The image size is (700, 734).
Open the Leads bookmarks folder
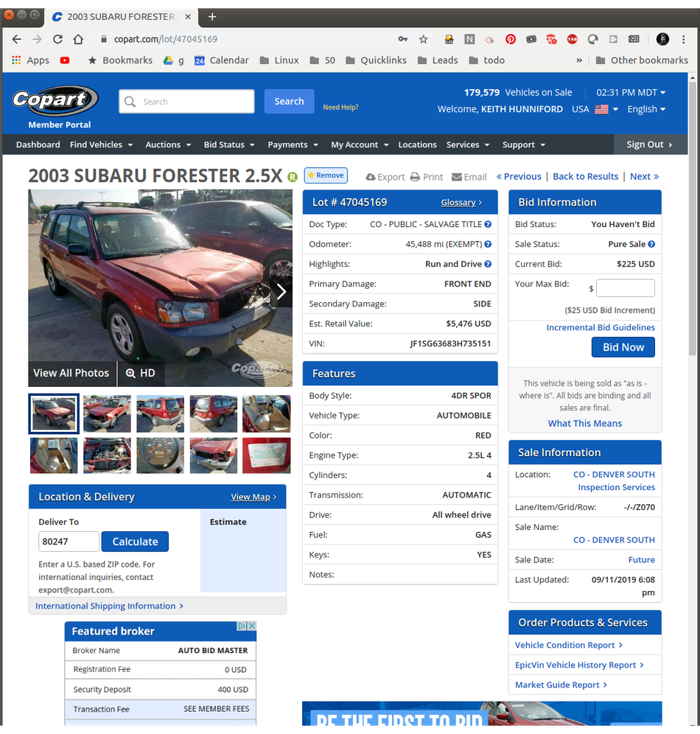point(438,60)
